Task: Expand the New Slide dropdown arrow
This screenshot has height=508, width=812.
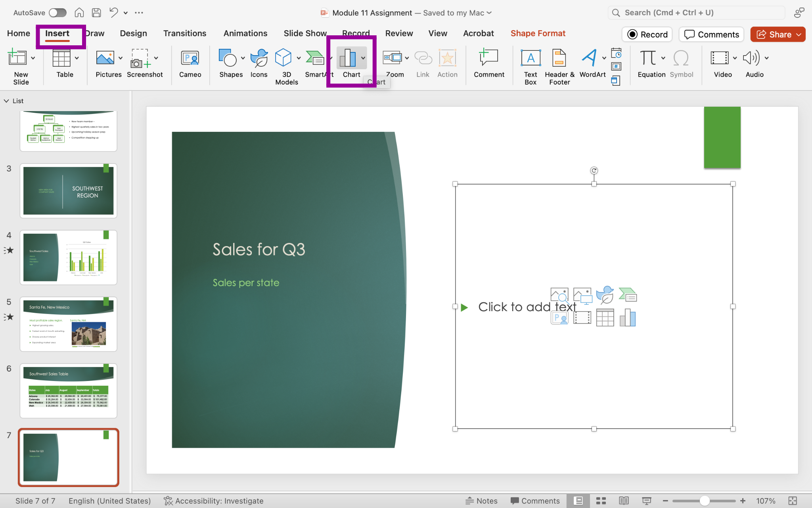Action: click(x=33, y=58)
